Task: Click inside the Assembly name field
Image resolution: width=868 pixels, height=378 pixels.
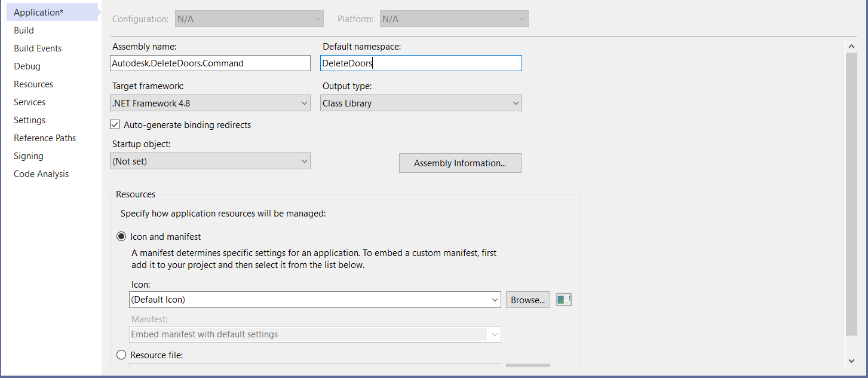Action: (x=210, y=63)
